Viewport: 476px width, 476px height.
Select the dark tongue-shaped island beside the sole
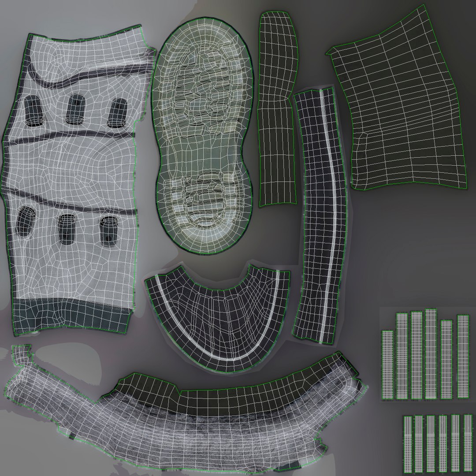(x=277, y=109)
